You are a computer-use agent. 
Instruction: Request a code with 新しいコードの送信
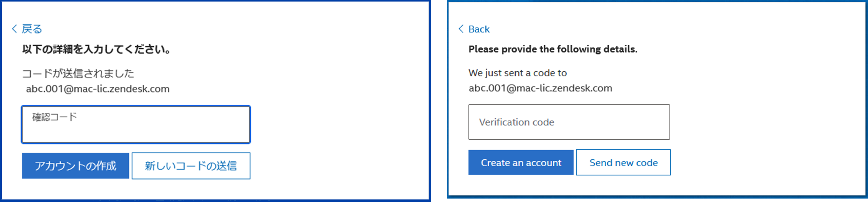click(x=191, y=165)
